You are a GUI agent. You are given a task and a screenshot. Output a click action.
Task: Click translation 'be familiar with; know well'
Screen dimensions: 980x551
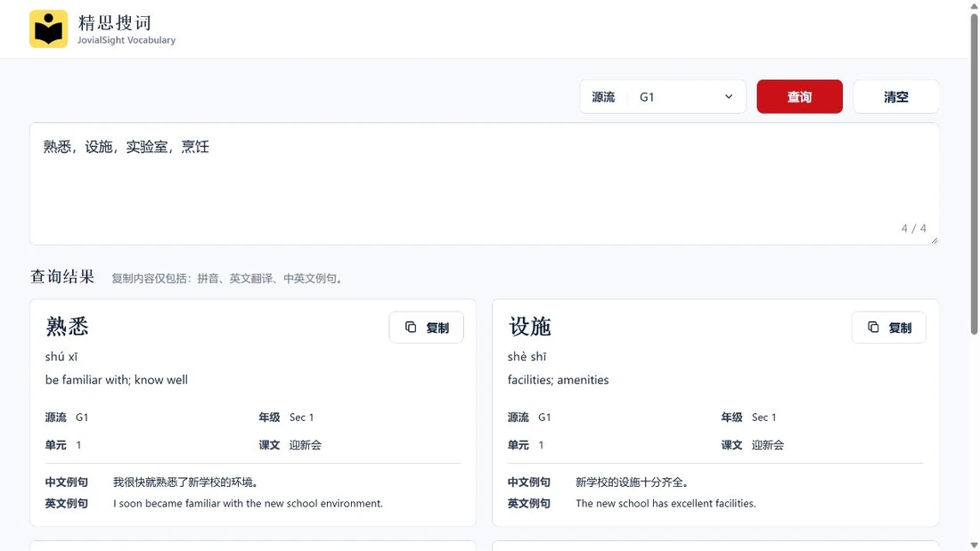point(116,380)
